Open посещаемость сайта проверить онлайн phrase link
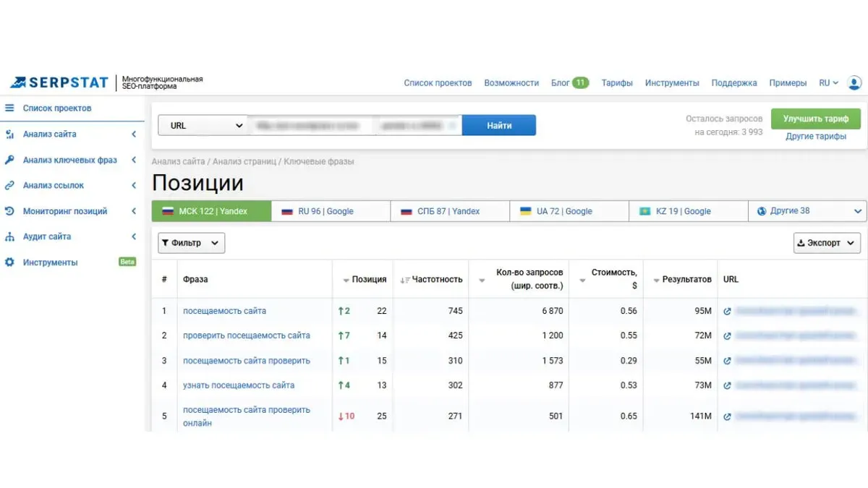 pos(247,416)
